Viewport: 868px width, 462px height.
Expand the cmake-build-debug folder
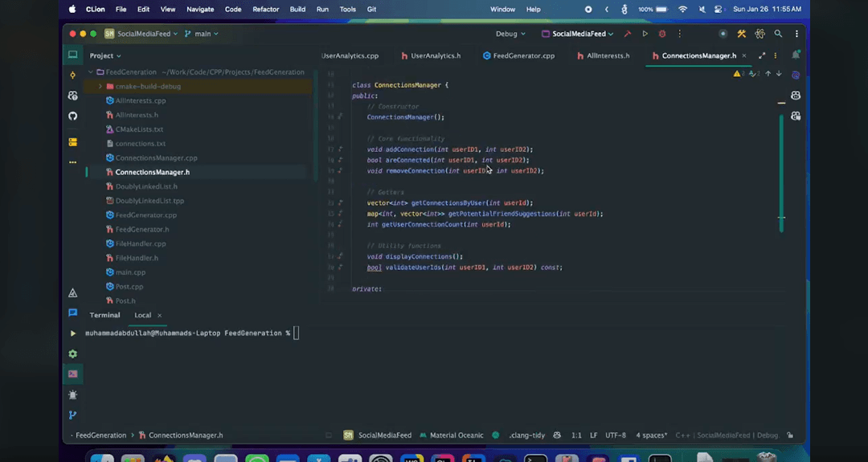coord(100,86)
